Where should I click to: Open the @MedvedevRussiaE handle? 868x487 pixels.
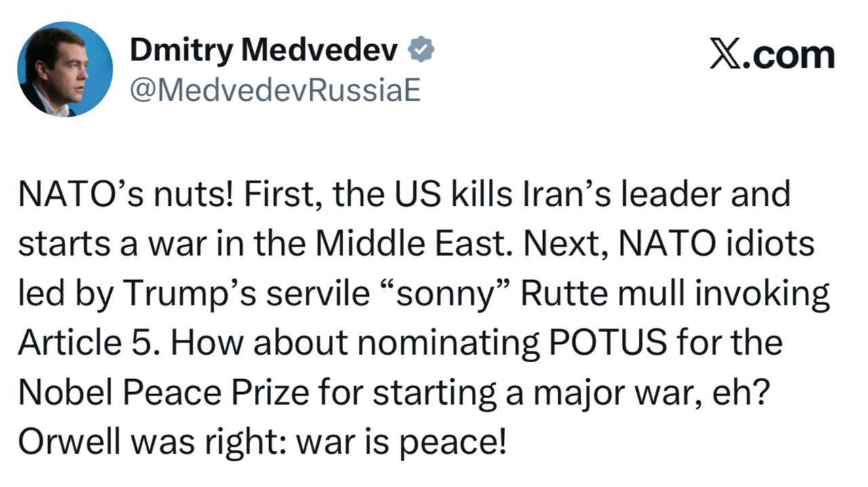click(275, 90)
